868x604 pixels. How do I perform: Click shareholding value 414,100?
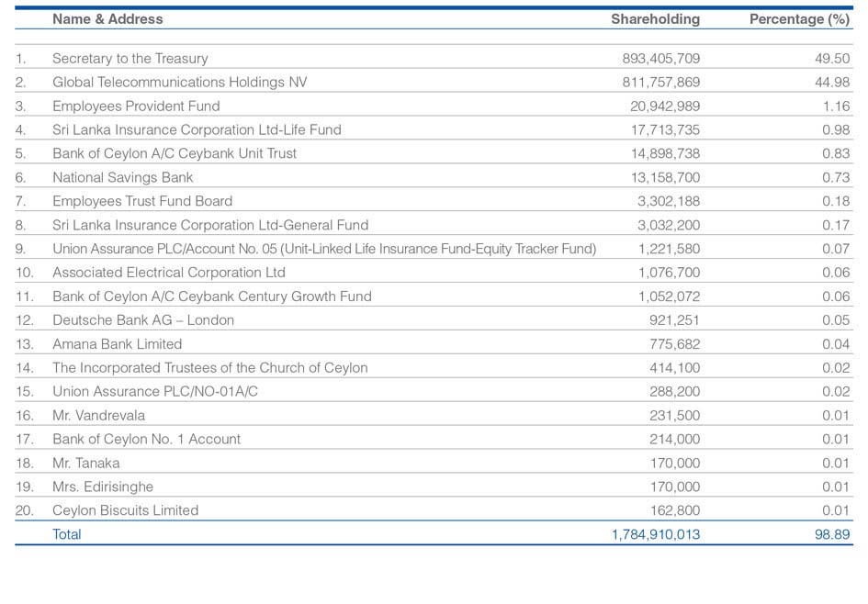click(675, 368)
